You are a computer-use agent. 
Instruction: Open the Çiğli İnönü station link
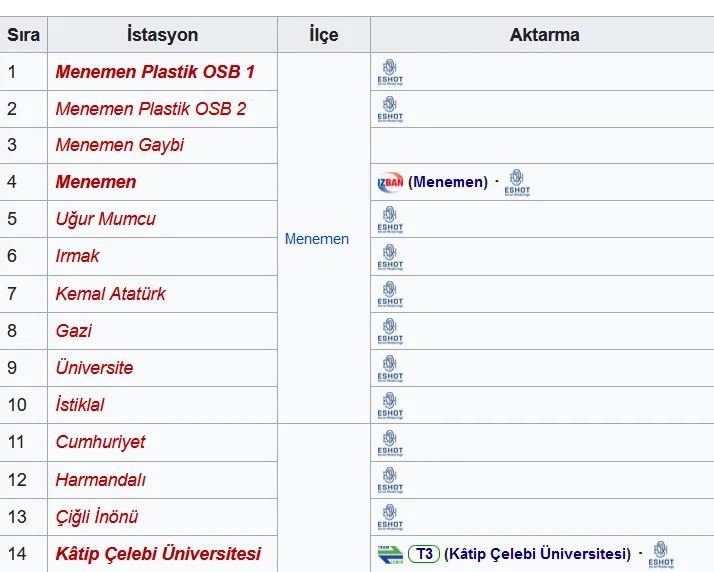(97, 517)
